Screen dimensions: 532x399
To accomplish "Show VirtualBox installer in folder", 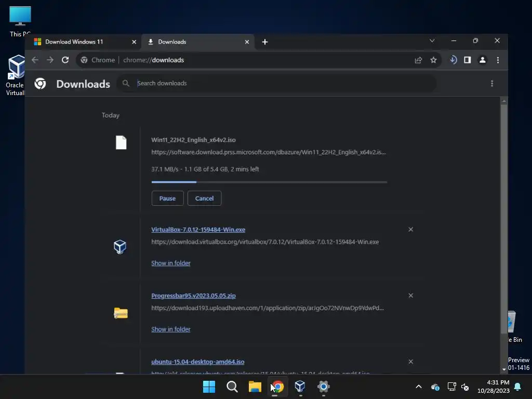I will (x=170, y=263).
